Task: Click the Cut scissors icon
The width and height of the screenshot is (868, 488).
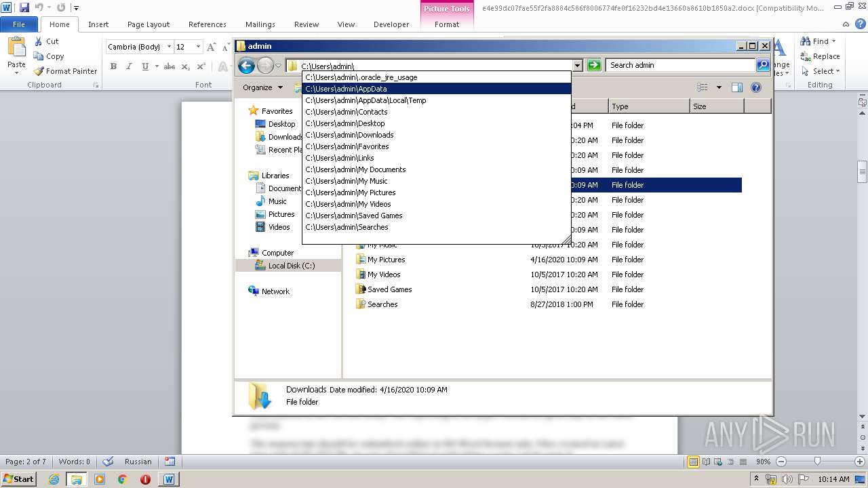Action: [39, 41]
